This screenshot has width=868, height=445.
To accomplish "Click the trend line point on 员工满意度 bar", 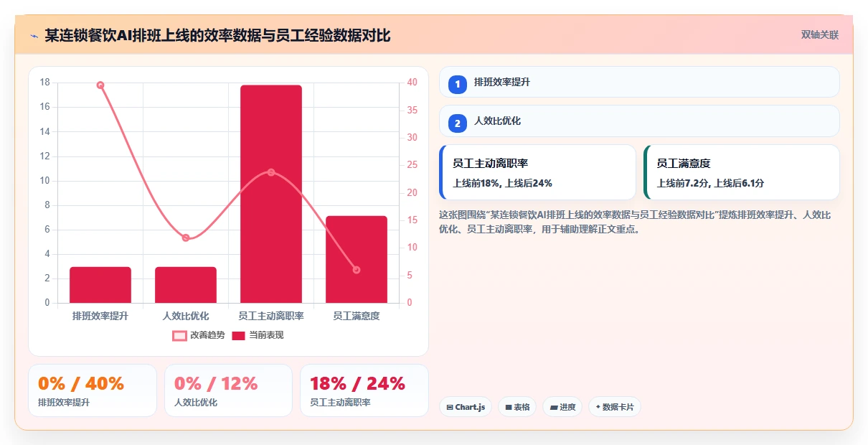I will [357, 270].
